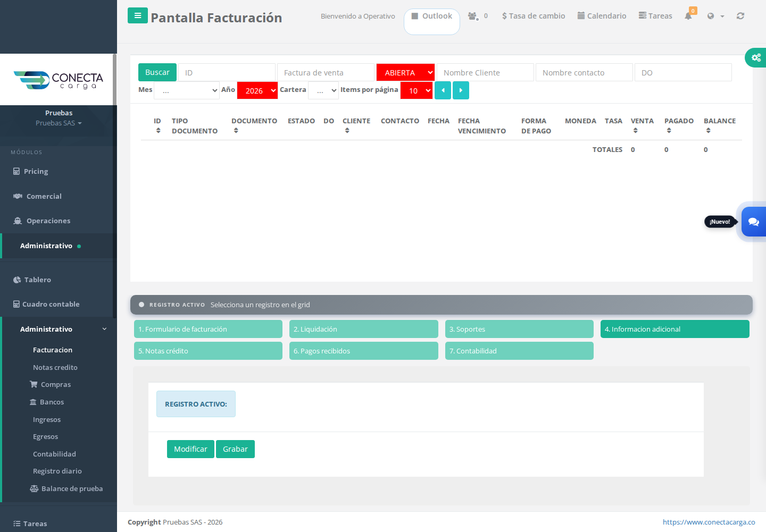
Task: Sort the grid by CLIENTE column
Action: [x=347, y=130]
